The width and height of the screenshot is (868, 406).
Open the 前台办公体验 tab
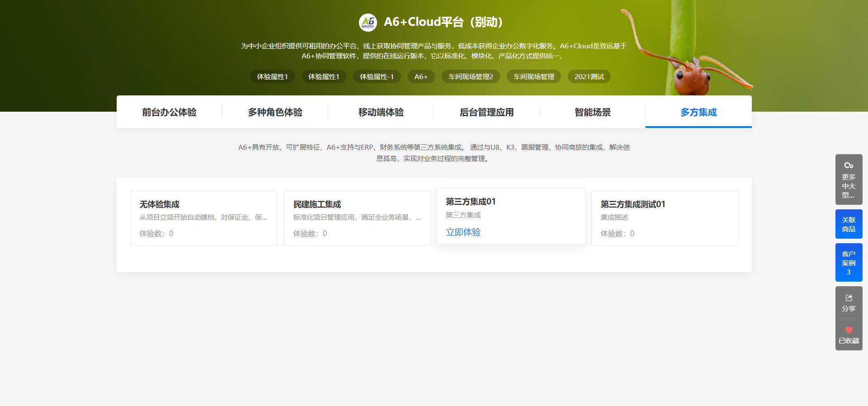[169, 112]
